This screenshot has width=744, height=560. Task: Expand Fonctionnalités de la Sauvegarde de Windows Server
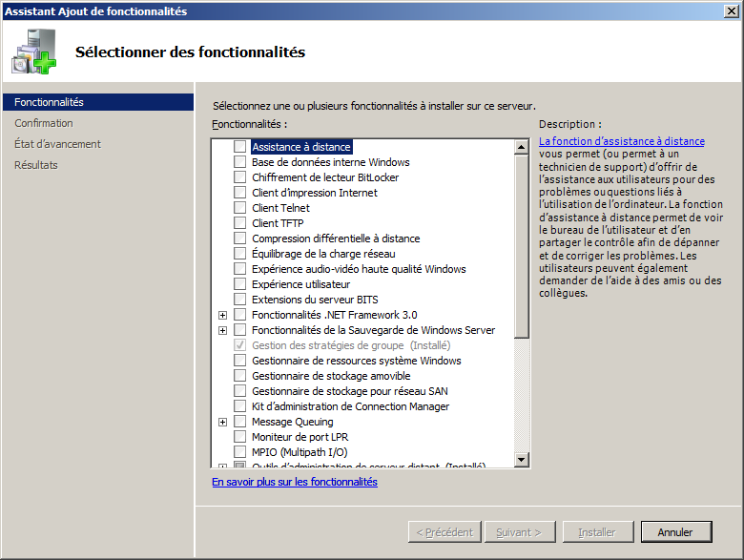(222, 330)
